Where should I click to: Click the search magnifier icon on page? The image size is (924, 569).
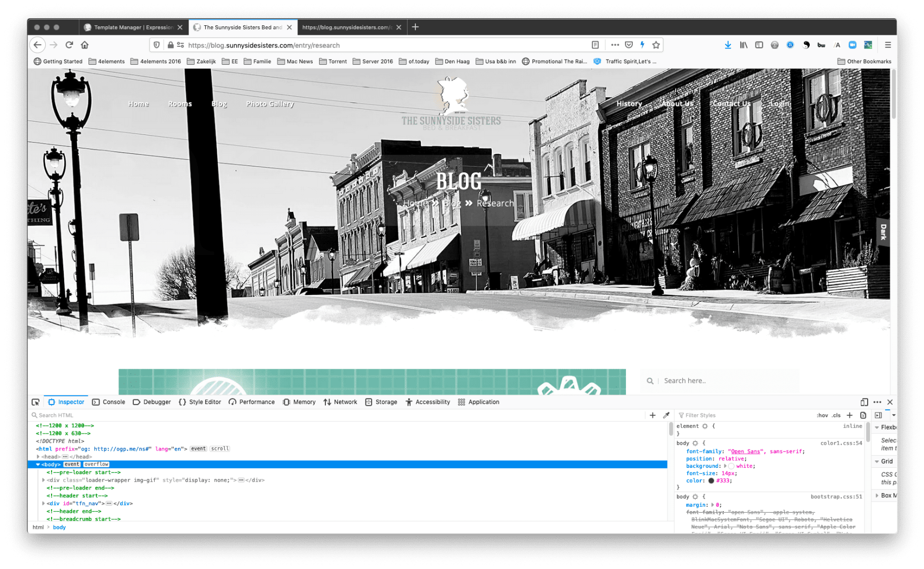(650, 381)
